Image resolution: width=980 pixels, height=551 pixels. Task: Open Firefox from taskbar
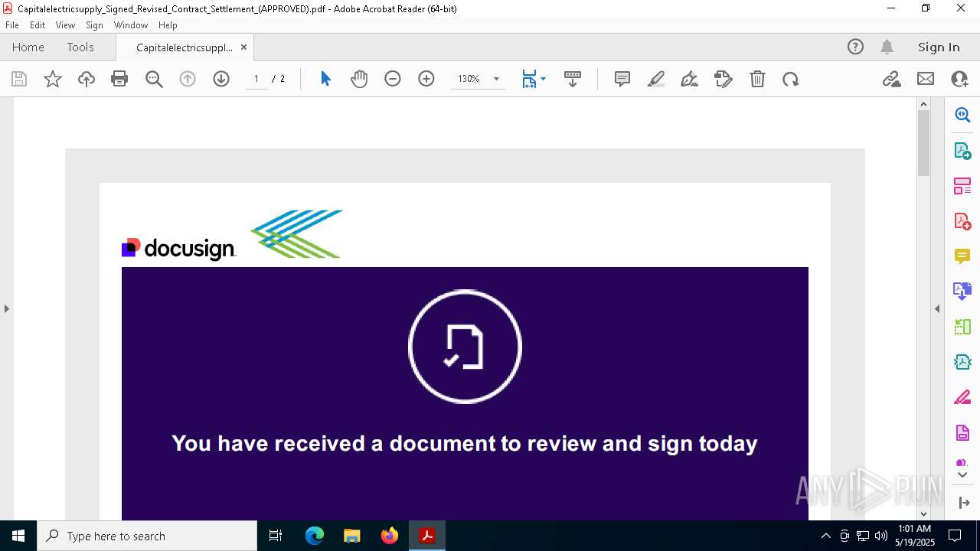point(390,536)
